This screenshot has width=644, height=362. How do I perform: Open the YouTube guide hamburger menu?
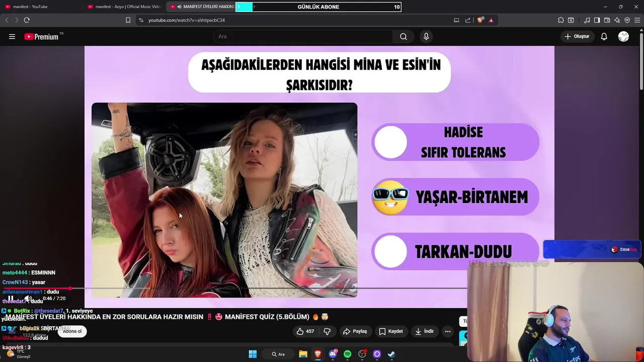[12, 36]
